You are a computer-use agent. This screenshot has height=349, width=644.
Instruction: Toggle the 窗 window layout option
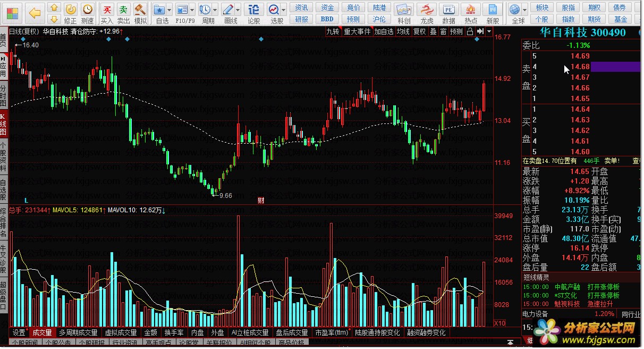pyautogui.click(x=443, y=31)
